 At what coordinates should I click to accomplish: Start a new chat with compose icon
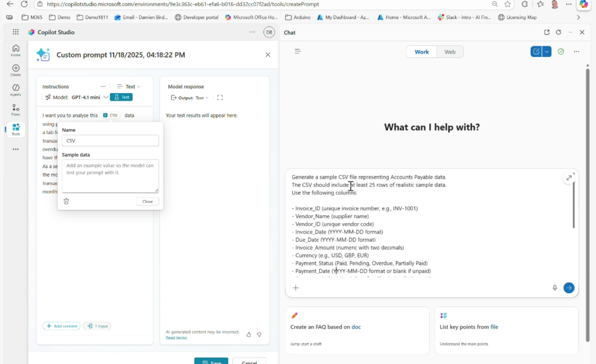[x=536, y=52]
